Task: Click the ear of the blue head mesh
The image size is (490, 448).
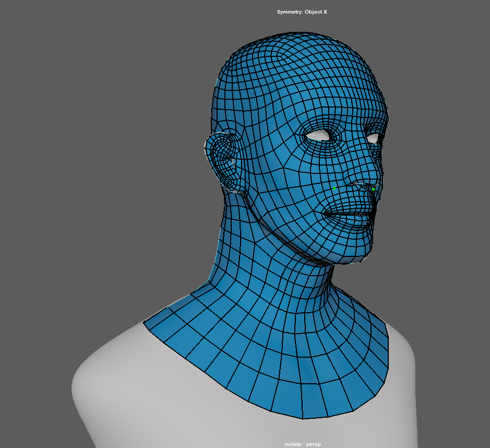Action: click(223, 162)
